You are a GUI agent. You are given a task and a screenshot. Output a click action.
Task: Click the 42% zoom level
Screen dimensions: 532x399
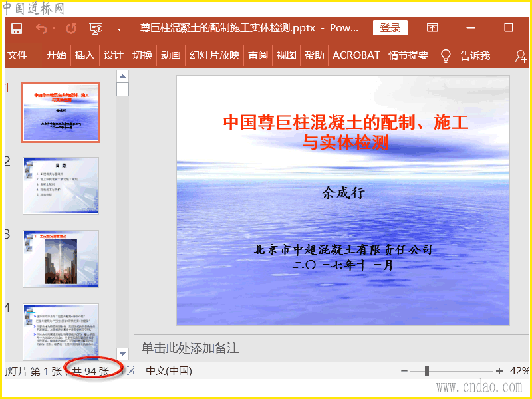[519, 371]
